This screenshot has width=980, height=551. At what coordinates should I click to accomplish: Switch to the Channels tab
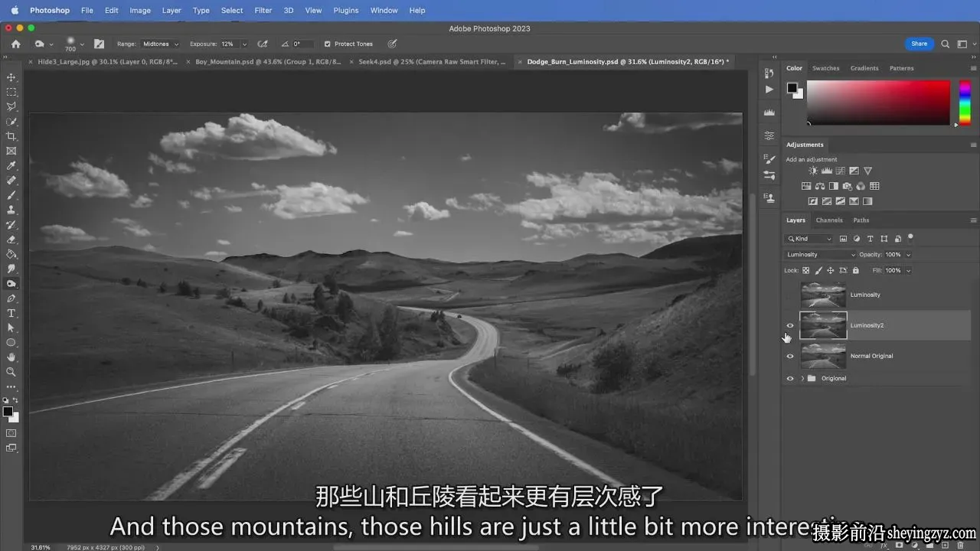829,220
